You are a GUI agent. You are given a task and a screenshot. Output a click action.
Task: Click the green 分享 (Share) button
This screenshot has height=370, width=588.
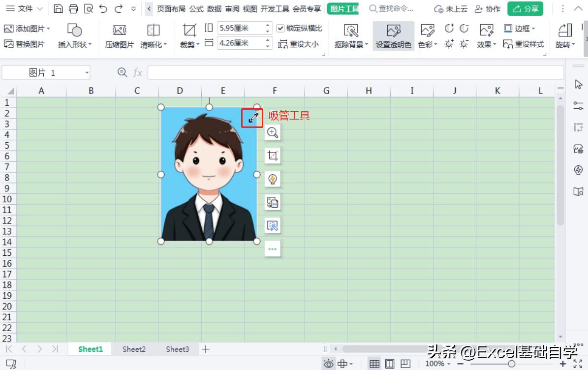(x=525, y=8)
